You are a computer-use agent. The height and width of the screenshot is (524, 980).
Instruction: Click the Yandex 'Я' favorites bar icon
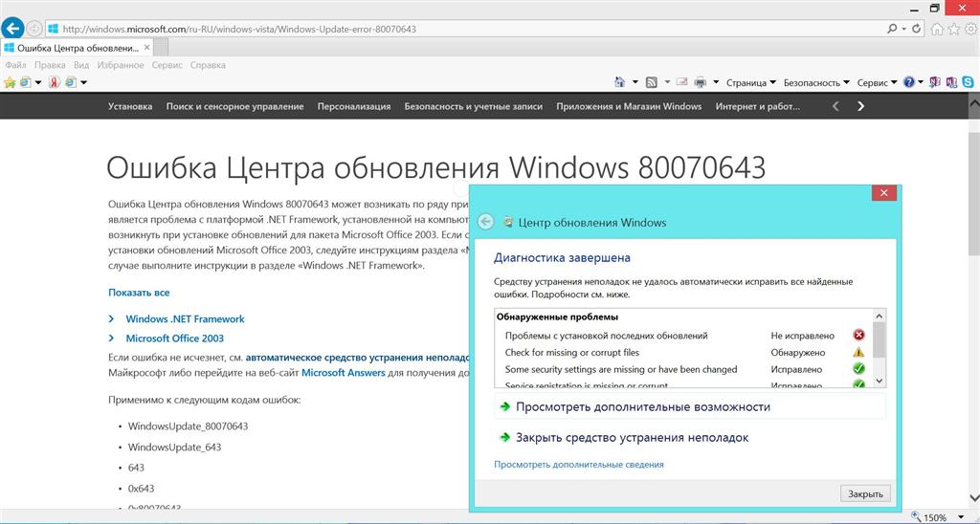55,82
